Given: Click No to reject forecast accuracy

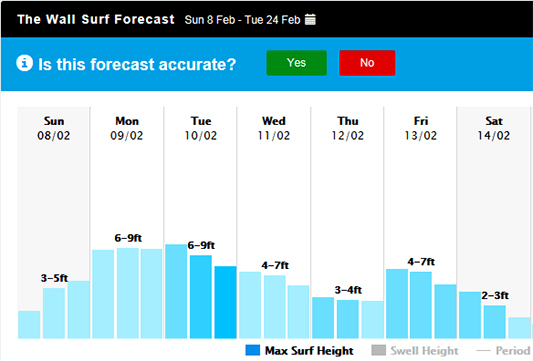Looking at the screenshot, I should 367,63.
